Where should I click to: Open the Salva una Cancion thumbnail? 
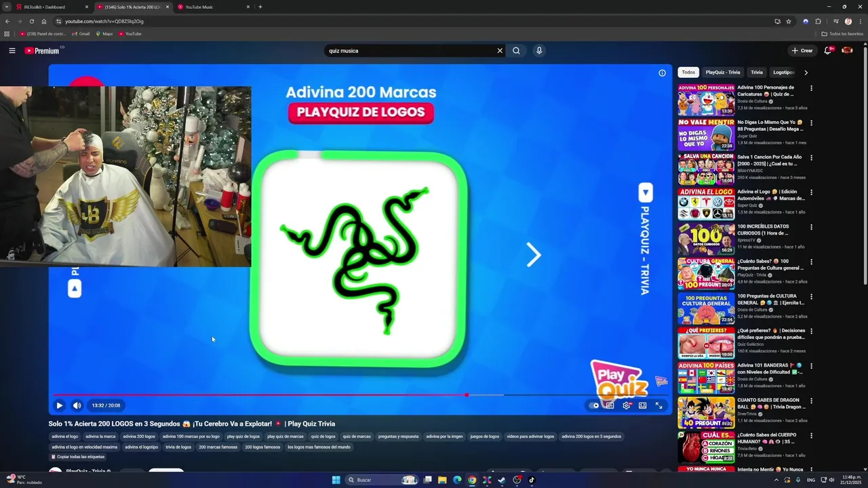click(706, 169)
